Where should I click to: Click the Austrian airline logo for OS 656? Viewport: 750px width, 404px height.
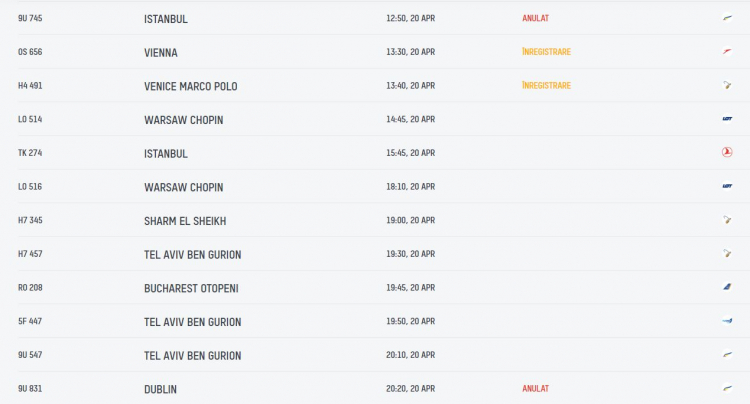[727, 52]
